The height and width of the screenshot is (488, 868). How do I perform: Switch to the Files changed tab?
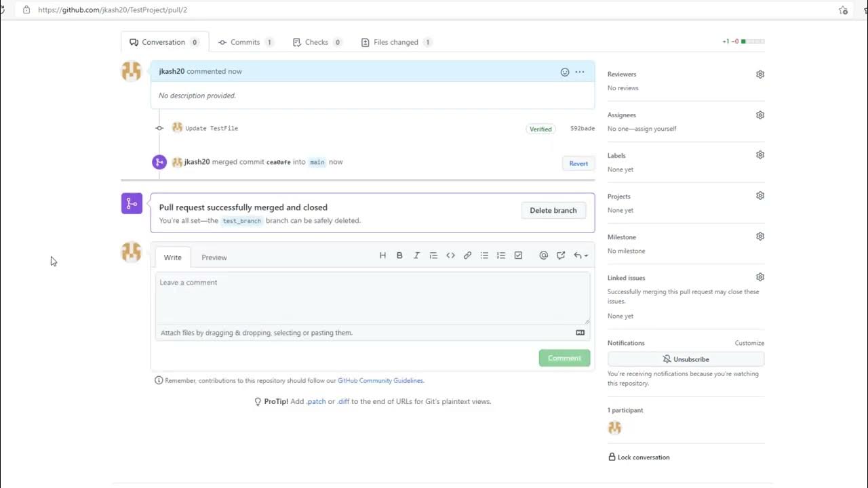click(396, 42)
